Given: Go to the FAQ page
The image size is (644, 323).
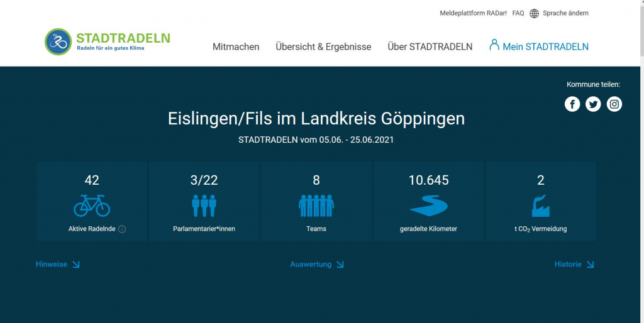Looking at the screenshot, I should 518,13.
